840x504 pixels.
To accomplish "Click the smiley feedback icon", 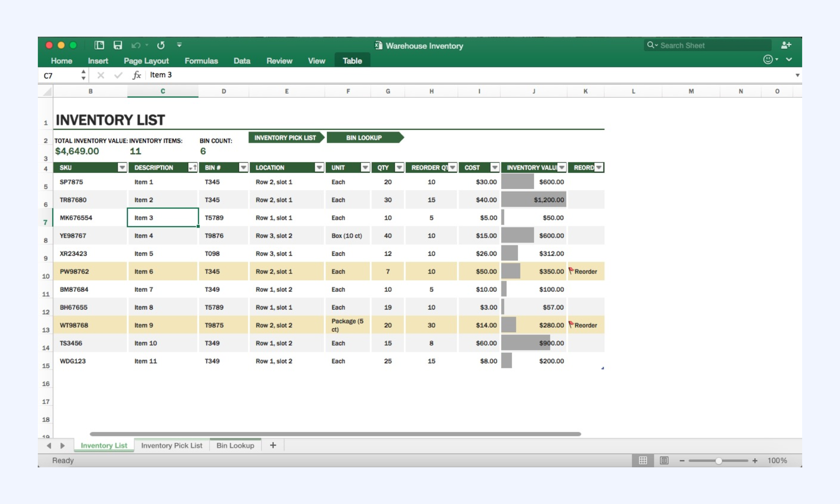I will (768, 60).
